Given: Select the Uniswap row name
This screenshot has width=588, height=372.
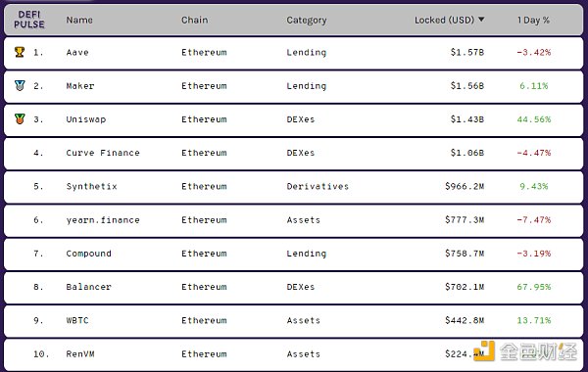Looking at the screenshot, I should point(86,119).
